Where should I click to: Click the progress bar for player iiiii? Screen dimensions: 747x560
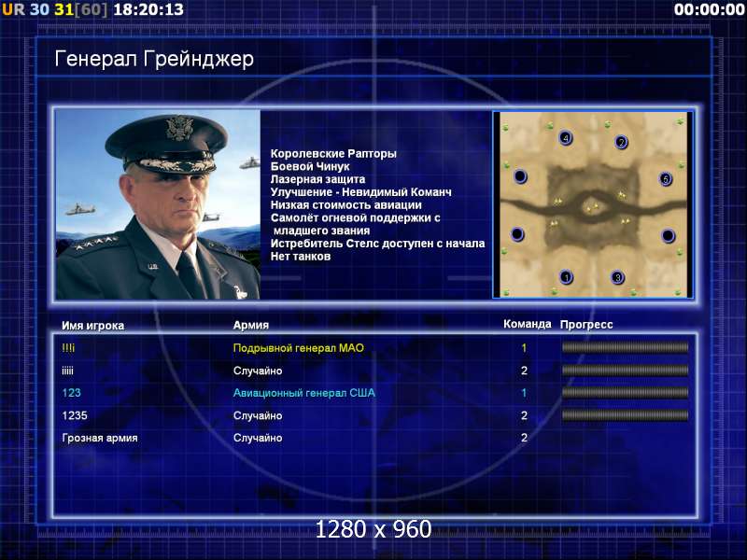coord(625,370)
